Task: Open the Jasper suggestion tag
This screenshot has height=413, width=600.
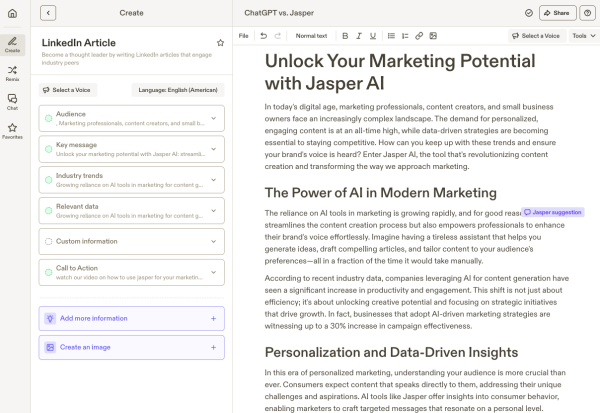Action: (553, 212)
